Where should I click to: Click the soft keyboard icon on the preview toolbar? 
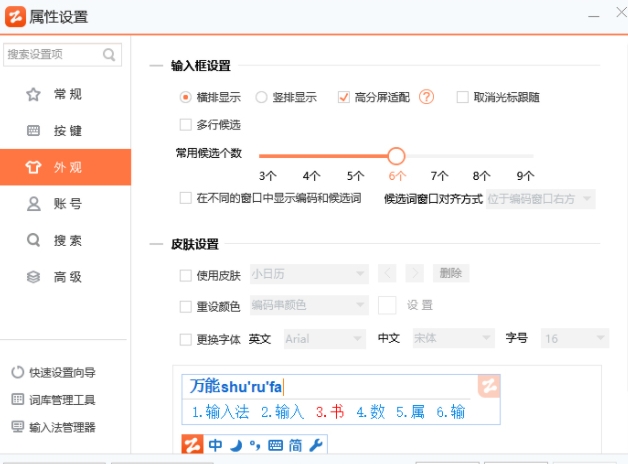(x=276, y=445)
